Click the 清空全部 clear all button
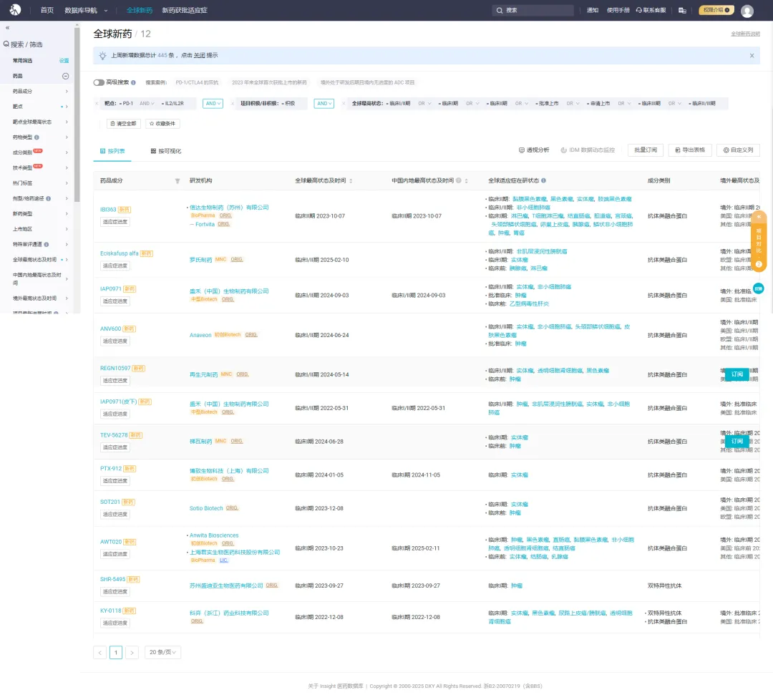773x700 pixels. [124, 124]
